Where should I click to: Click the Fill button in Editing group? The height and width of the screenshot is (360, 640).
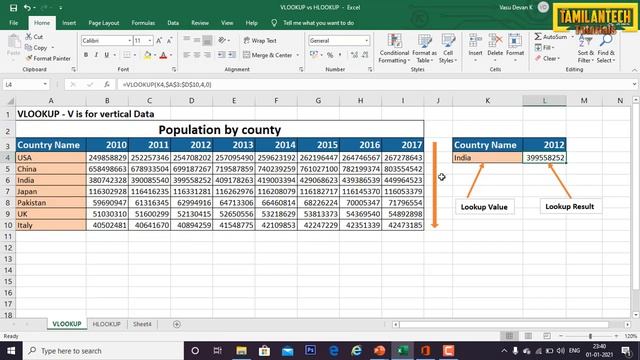[x=544, y=48]
